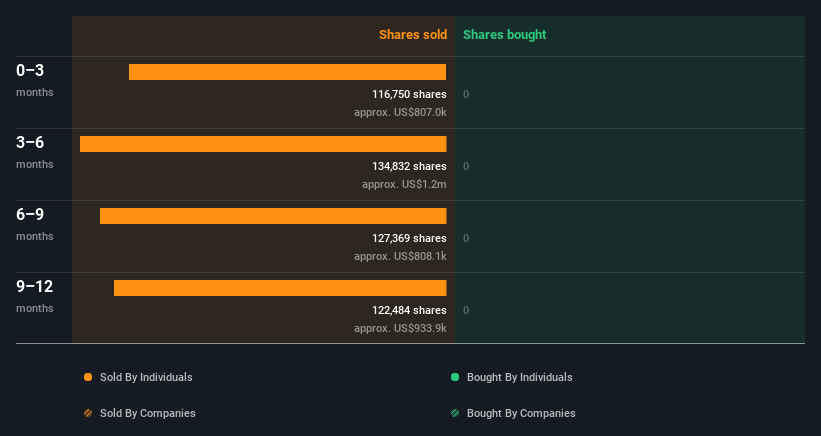Click the Shares bought column header
The image size is (821, 436).
pyautogui.click(x=504, y=35)
